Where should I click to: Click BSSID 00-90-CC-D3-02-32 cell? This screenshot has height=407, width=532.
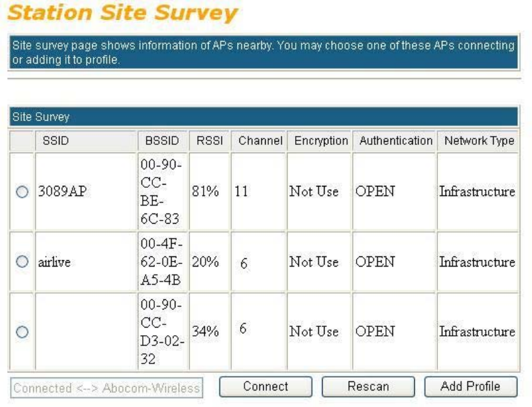163,331
